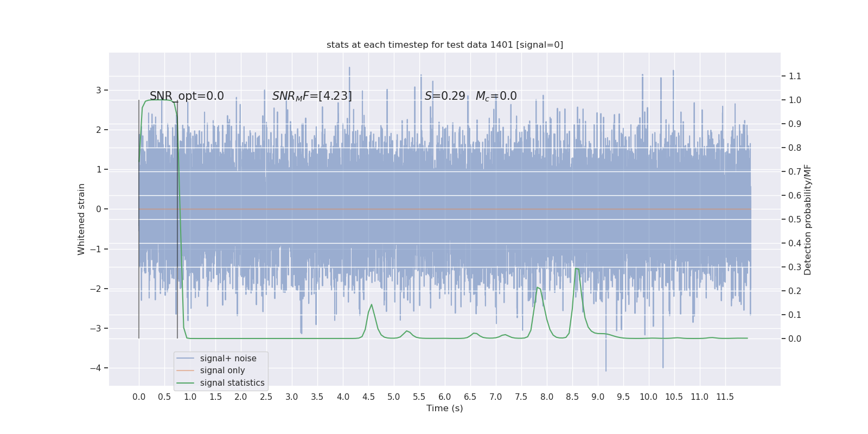Screen dimensions: 868x434
Task: Click right y-axis tick label 1.1
Action: tap(795, 76)
